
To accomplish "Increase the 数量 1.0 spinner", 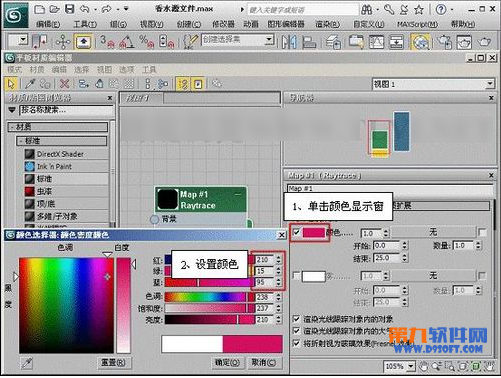I will [479, 244].
